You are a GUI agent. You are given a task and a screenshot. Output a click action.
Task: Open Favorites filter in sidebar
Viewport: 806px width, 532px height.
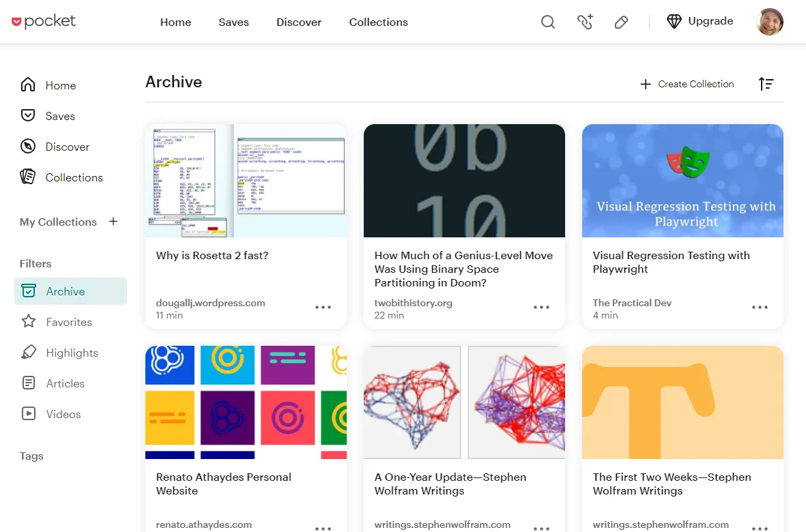click(x=68, y=322)
